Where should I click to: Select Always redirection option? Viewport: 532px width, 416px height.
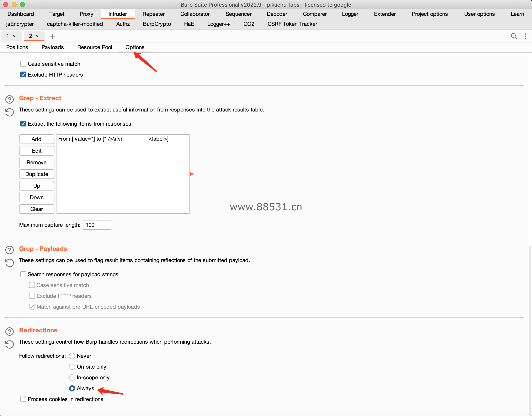tap(72, 388)
